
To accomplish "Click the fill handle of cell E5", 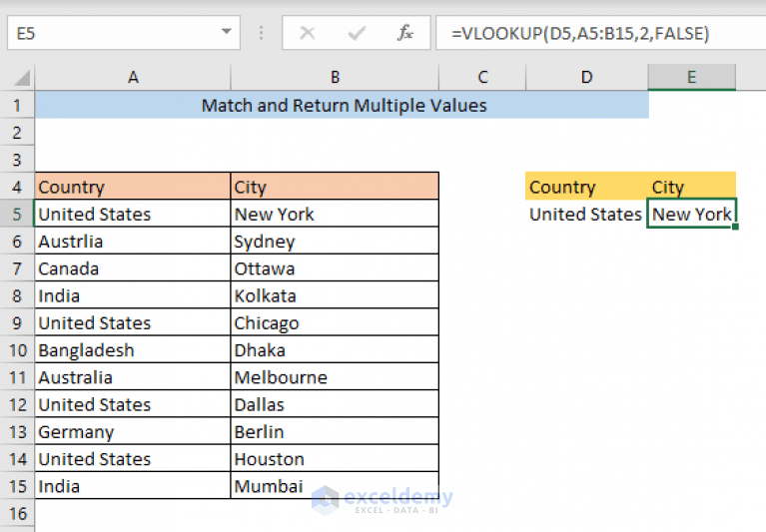I will (x=736, y=227).
